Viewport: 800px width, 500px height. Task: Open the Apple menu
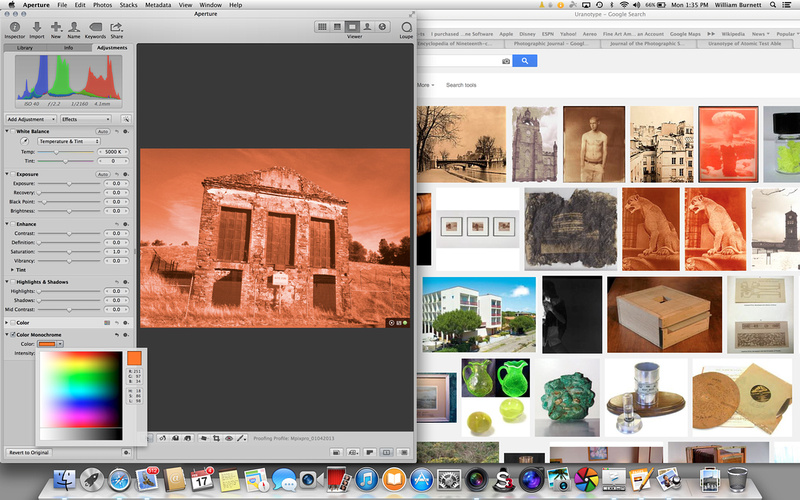pyautogui.click(x=11, y=5)
